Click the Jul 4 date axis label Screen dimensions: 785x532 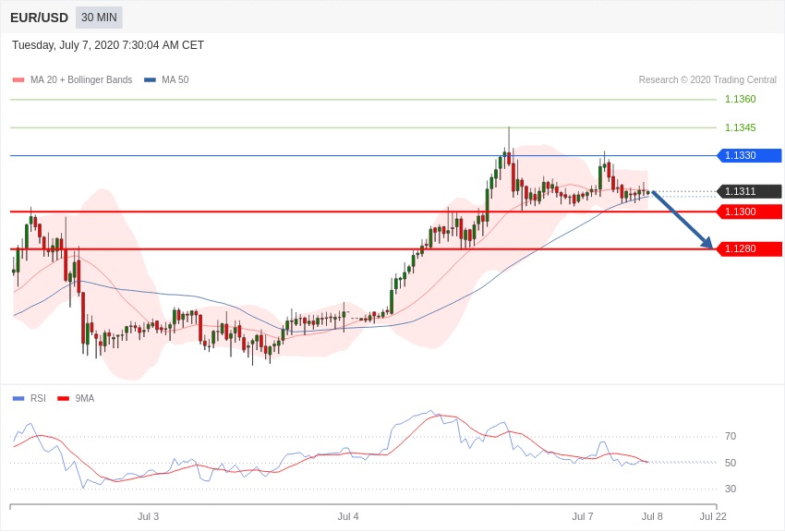348,516
